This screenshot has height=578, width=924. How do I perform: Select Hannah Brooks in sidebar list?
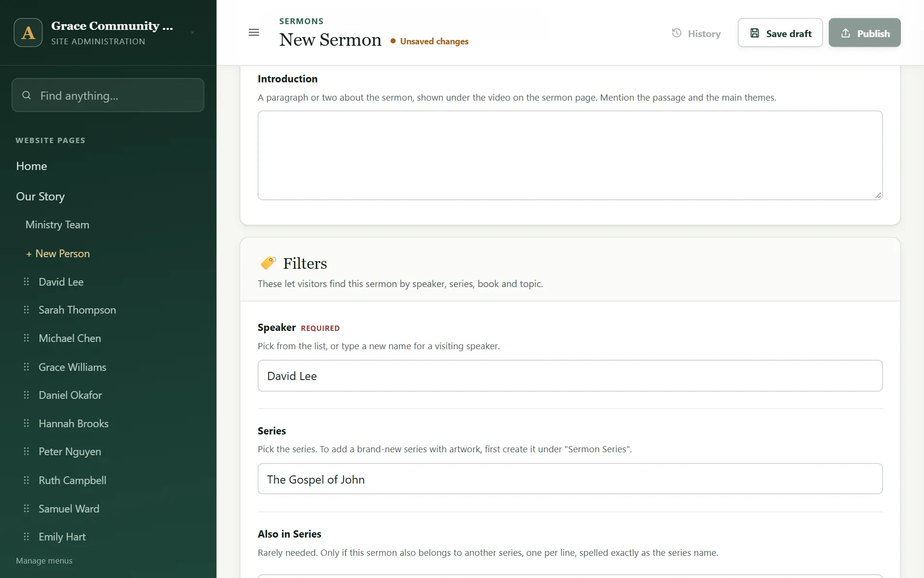click(x=74, y=423)
